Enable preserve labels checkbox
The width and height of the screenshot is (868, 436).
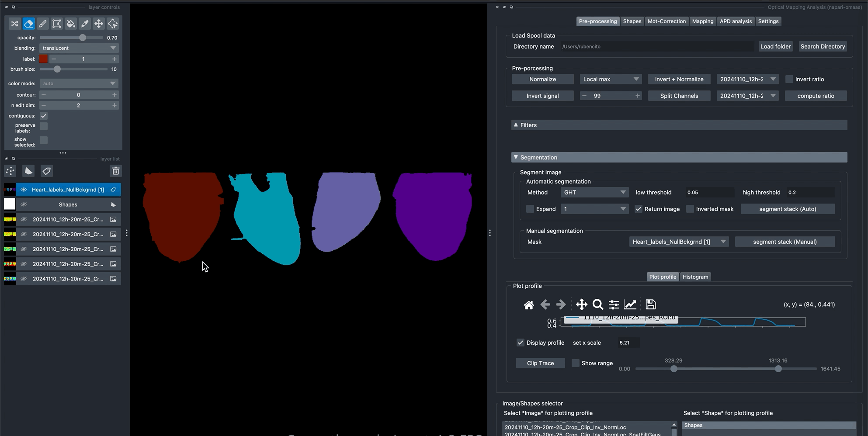(44, 126)
